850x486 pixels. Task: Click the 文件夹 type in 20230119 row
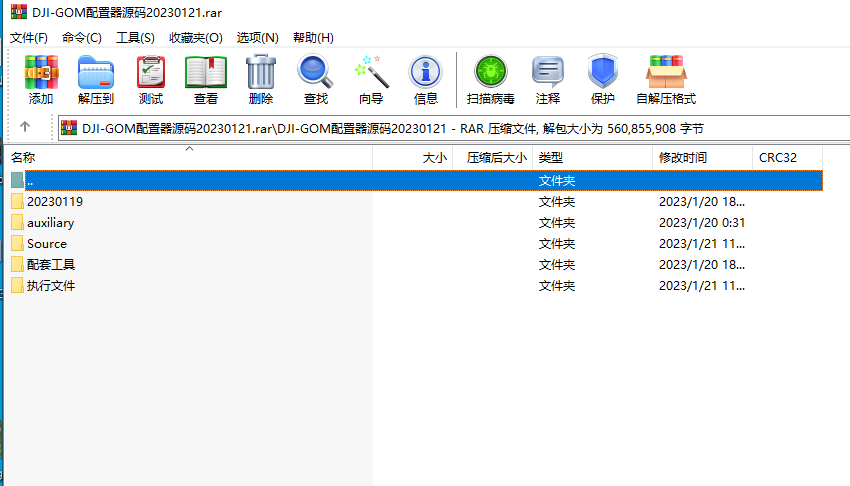pyautogui.click(x=557, y=202)
